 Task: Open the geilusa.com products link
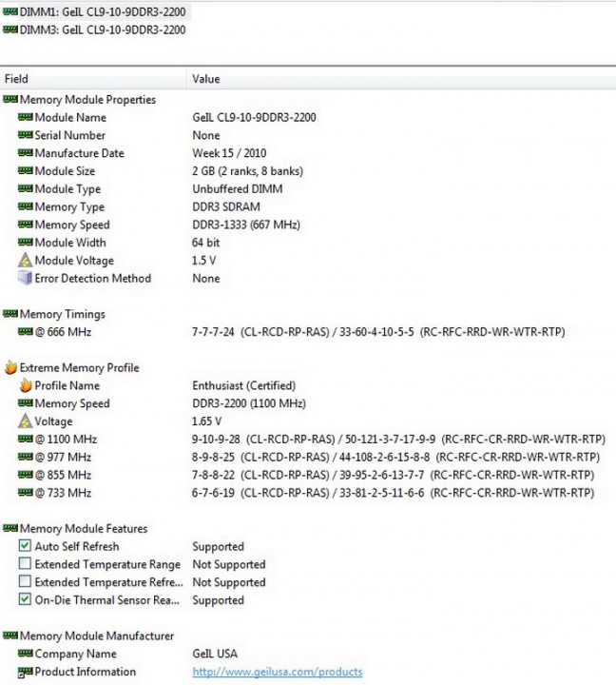pos(278,672)
